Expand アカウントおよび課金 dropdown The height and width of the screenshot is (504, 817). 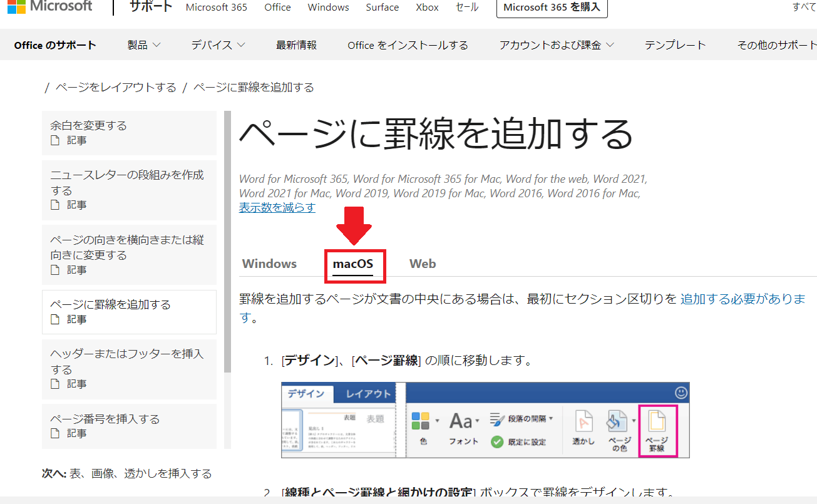pos(557,45)
